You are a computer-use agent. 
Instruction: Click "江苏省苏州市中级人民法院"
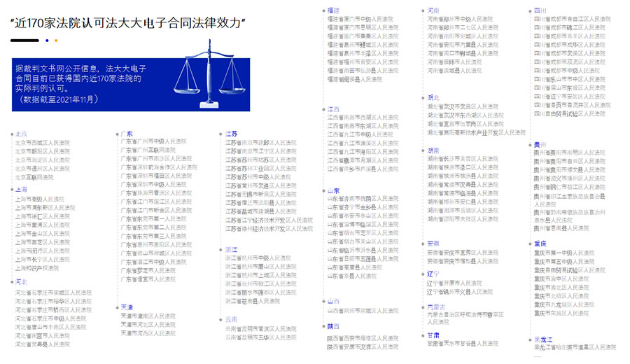[x=258, y=177]
